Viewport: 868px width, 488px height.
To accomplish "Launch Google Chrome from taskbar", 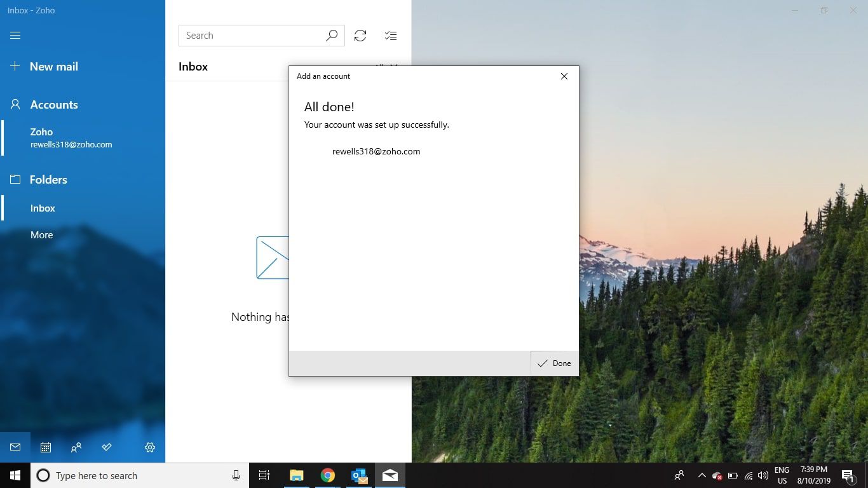I will pos(328,475).
